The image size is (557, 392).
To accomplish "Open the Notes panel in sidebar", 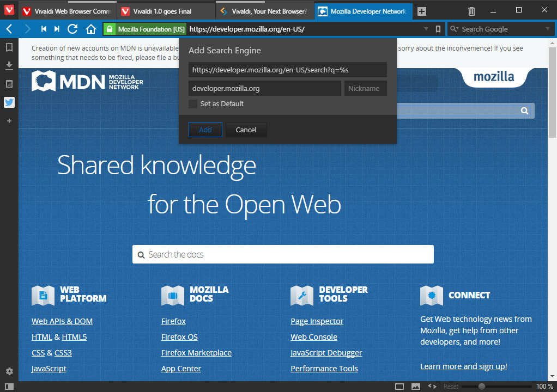I will 9,84.
